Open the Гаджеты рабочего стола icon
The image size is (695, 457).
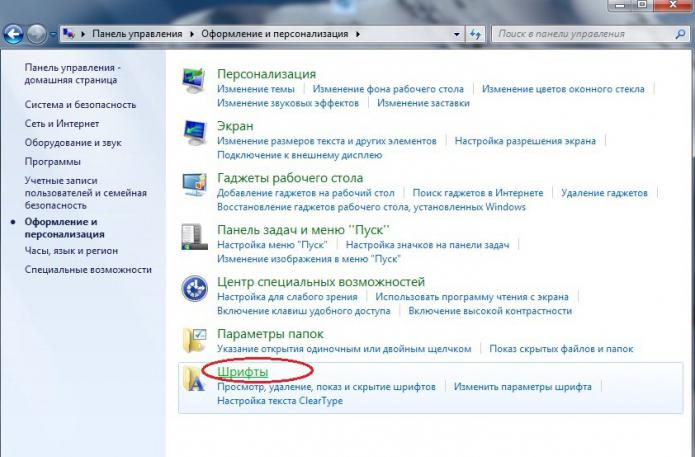point(194,184)
